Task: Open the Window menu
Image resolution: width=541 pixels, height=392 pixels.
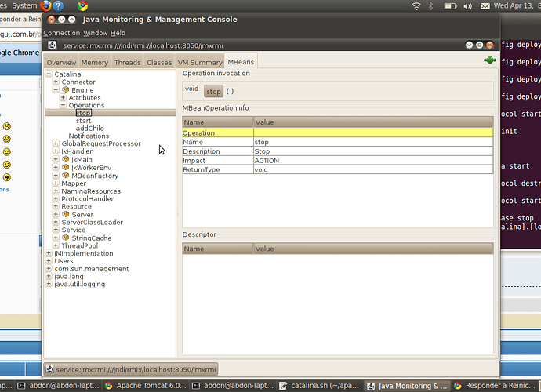Action: (96, 33)
